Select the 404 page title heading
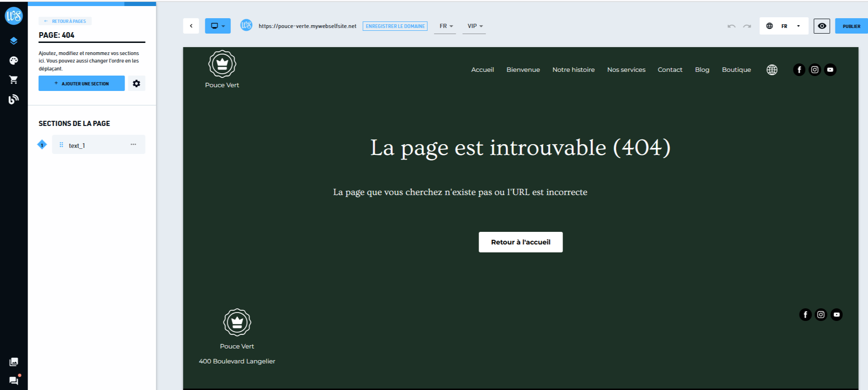 (521, 148)
